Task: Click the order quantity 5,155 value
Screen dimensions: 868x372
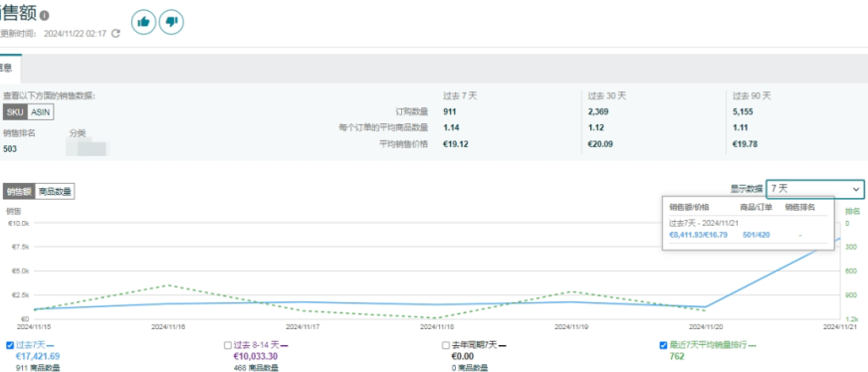Action: pos(743,111)
